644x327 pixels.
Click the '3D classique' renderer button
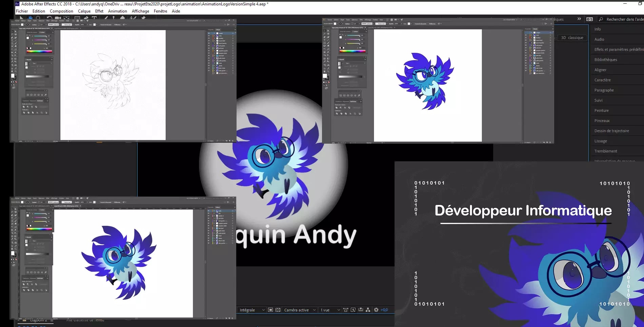tap(572, 38)
